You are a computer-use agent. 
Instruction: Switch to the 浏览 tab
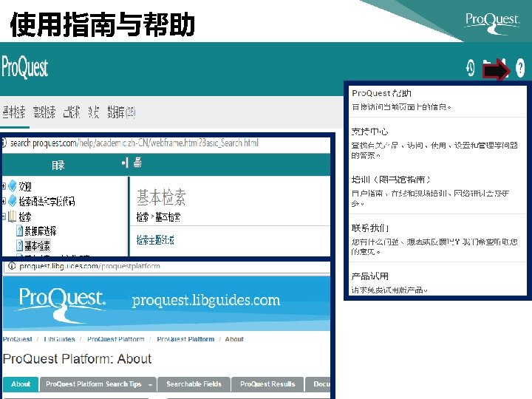(93, 112)
